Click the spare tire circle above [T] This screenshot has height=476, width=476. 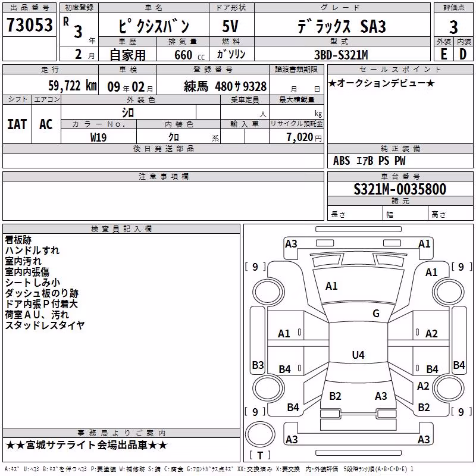(260, 434)
